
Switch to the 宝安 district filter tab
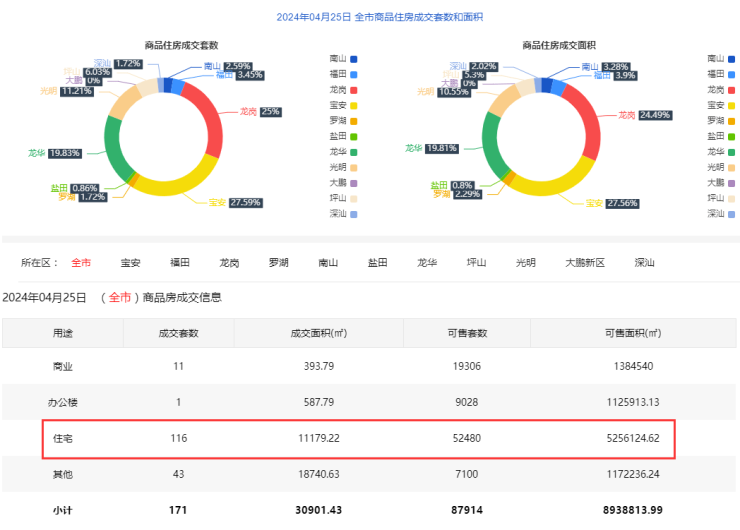point(130,263)
